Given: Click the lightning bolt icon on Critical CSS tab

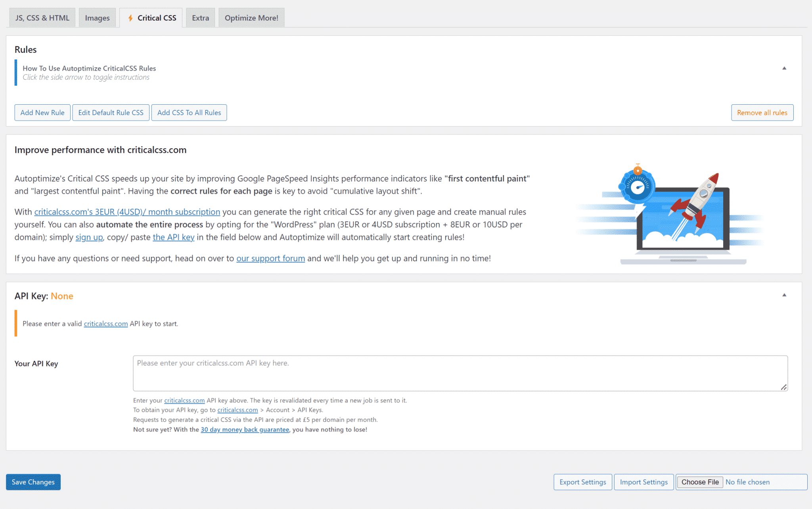Looking at the screenshot, I should pyautogui.click(x=131, y=17).
